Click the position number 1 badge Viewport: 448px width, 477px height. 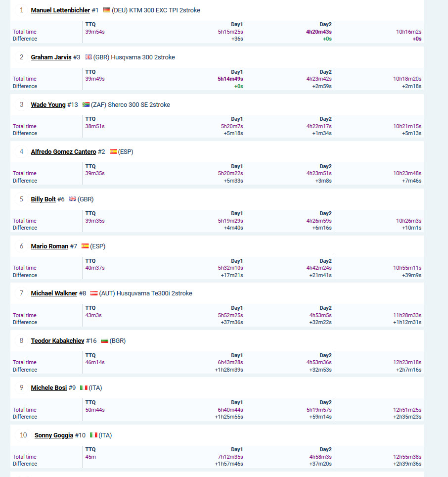[x=21, y=10]
